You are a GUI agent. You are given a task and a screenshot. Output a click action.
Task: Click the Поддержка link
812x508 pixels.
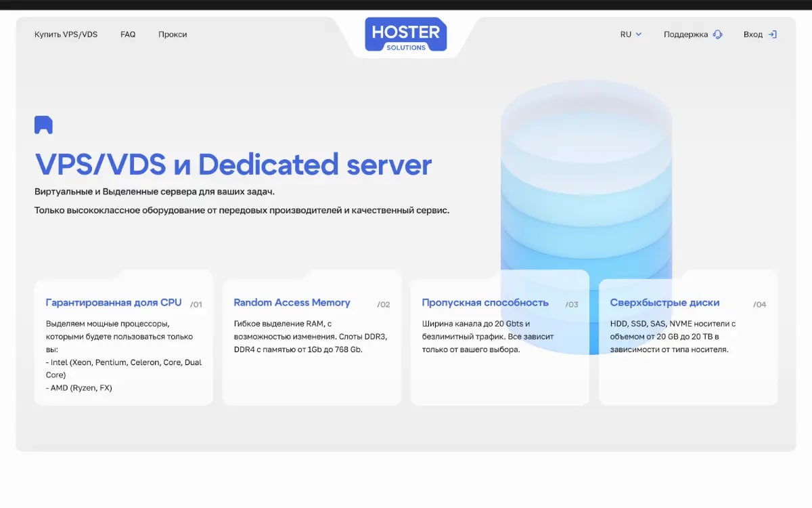coord(686,34)
